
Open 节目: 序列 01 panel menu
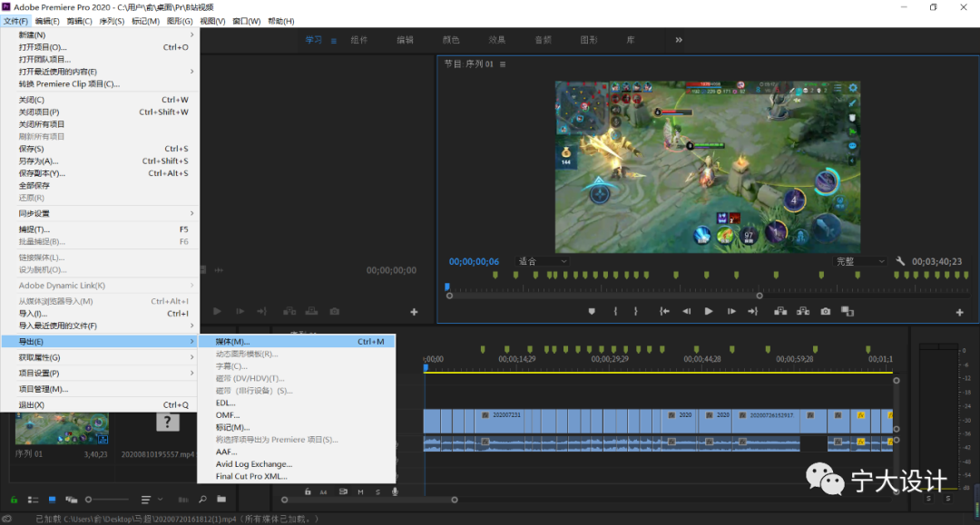503,64
